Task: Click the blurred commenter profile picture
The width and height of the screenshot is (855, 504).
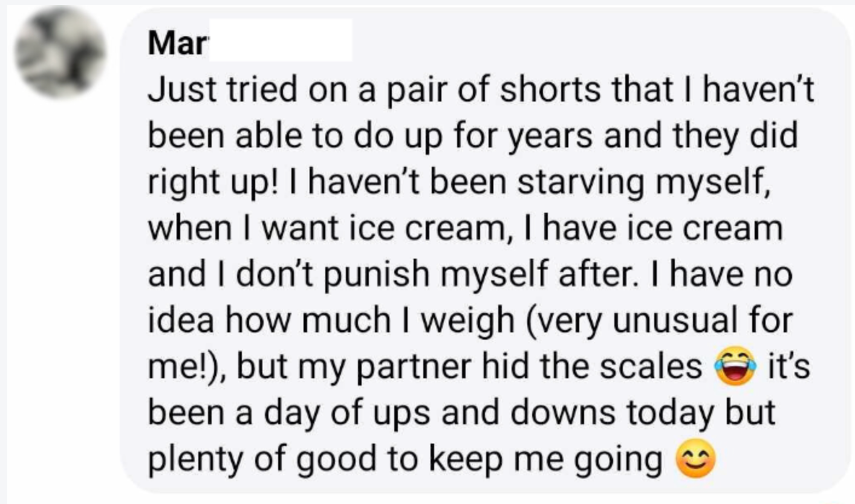Action: [60, 53]
